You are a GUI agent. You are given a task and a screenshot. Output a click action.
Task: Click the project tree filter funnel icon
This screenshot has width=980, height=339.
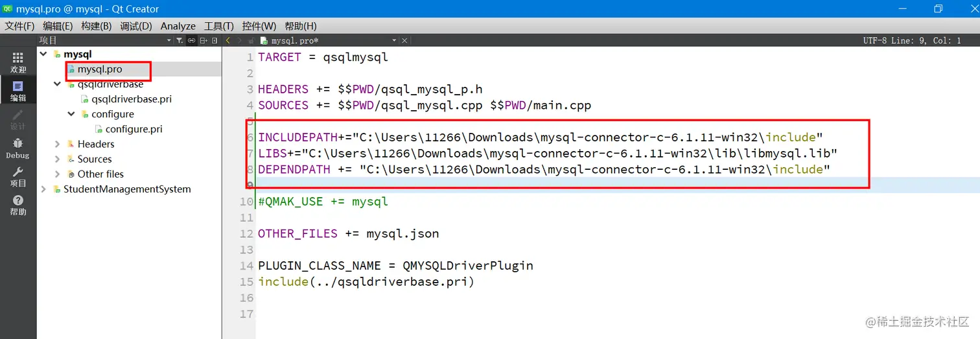pyautogui.click(x=180, y=40)
